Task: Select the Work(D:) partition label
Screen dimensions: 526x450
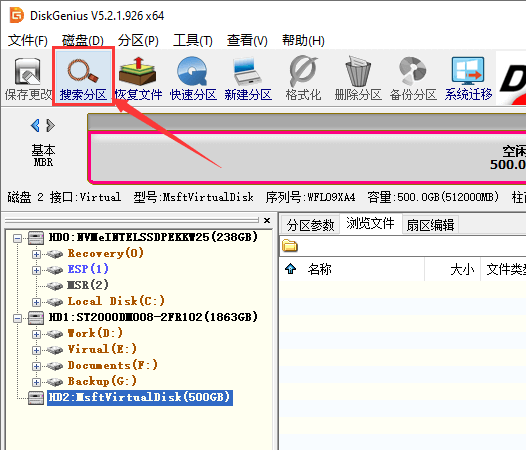Action: [x=95, y=334]
